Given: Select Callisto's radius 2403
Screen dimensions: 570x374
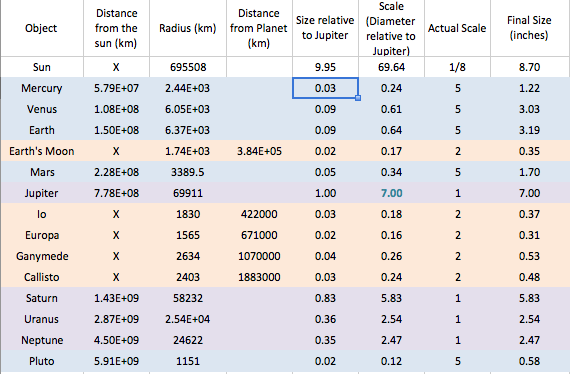Looking at the screenshot, I should pos(188,277).
